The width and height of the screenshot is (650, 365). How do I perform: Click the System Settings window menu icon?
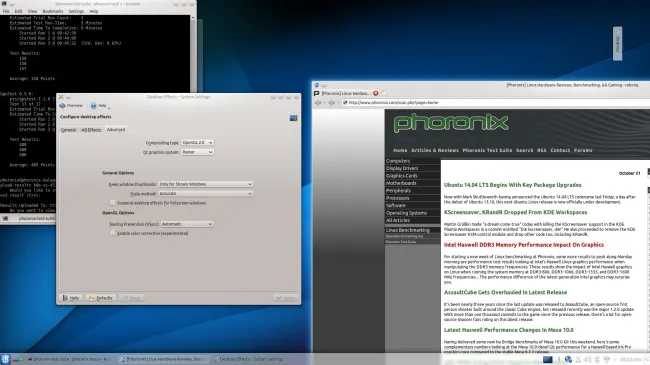coord(61,97)
